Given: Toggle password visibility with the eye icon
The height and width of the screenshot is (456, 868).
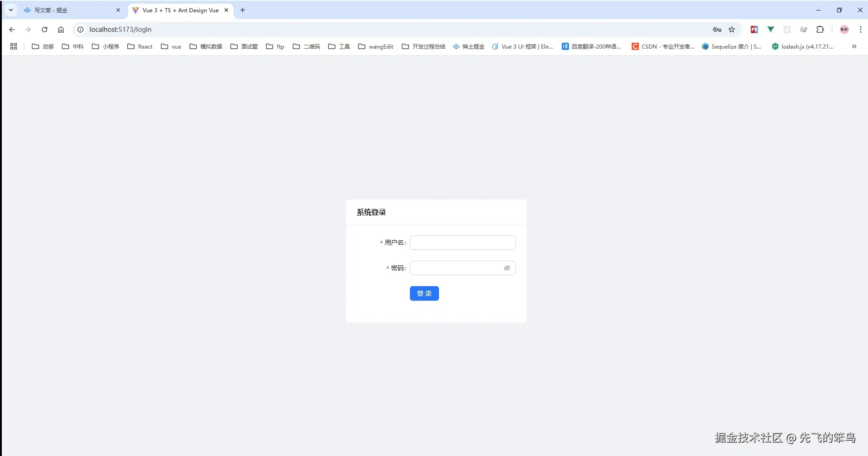Looking at the screenshot, I should (x=507, y=268).
